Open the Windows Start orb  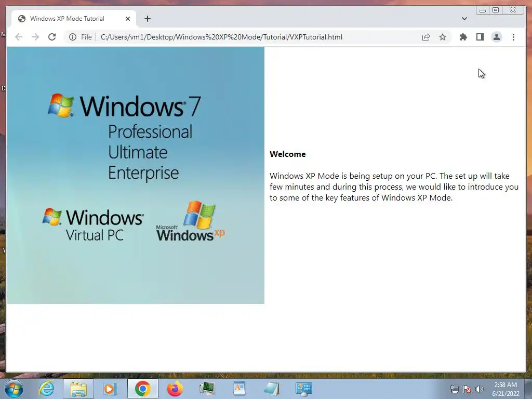coord(14,389)
